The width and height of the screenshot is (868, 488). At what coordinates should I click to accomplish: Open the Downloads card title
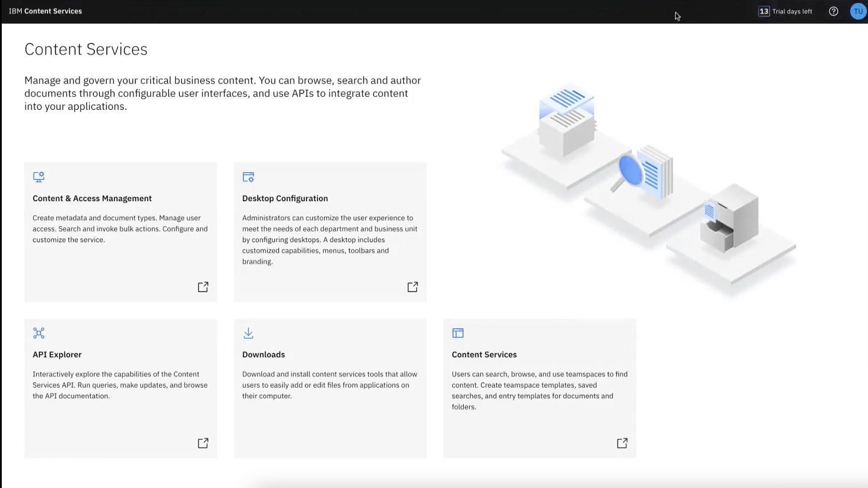[264, 354]
